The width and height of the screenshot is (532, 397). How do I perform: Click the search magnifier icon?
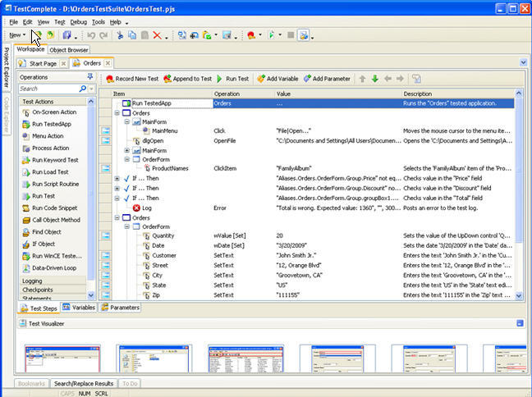pos(82,89)
